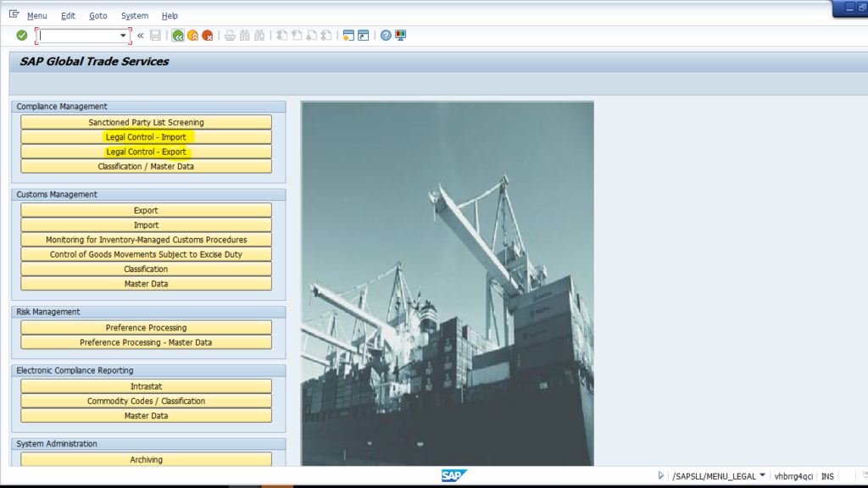The height and width of the screenshot is (488, 868).
Task: Click the Find Next binoculars icon
Action: click(x=259, y=36)
